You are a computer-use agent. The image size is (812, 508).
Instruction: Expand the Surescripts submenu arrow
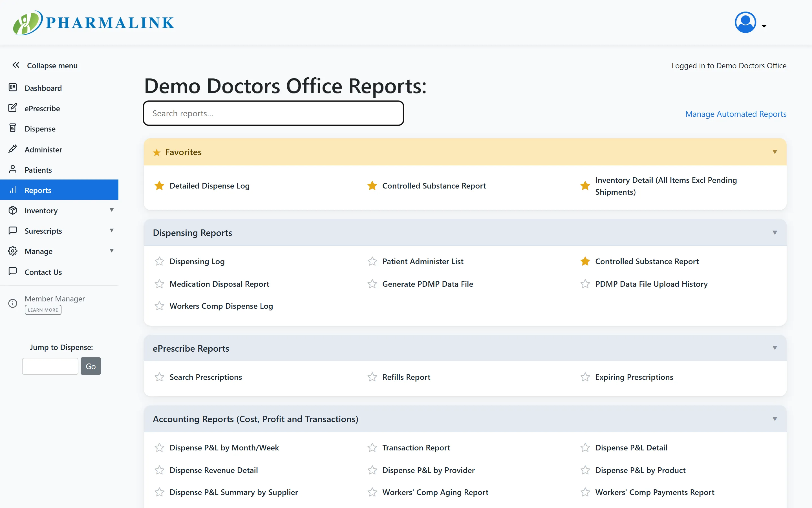112,231
